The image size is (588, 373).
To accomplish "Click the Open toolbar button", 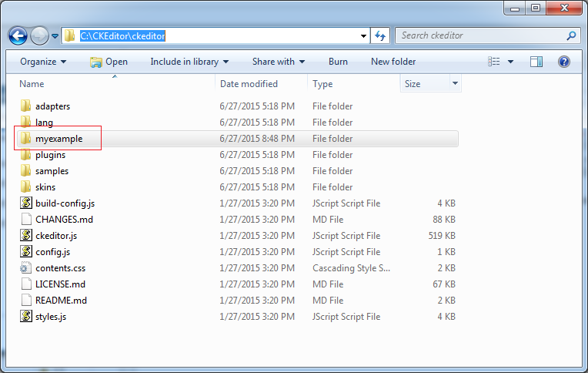I will [109, 62].
